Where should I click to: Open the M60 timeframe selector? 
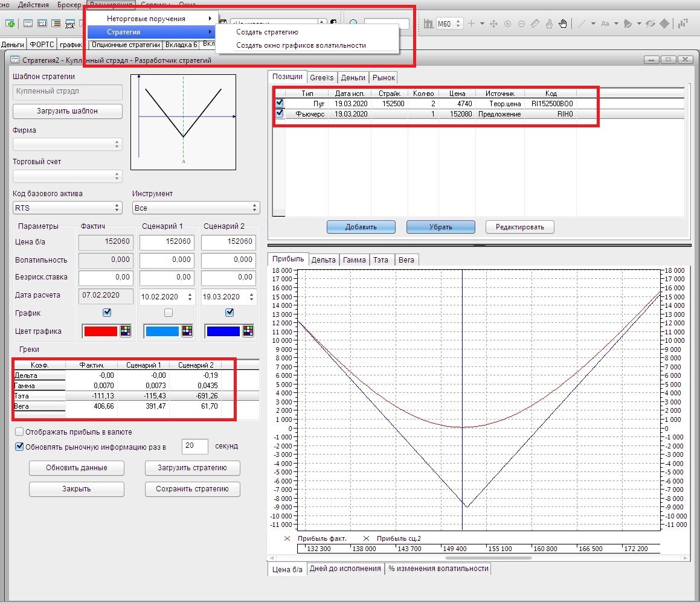tap(449, 24)
